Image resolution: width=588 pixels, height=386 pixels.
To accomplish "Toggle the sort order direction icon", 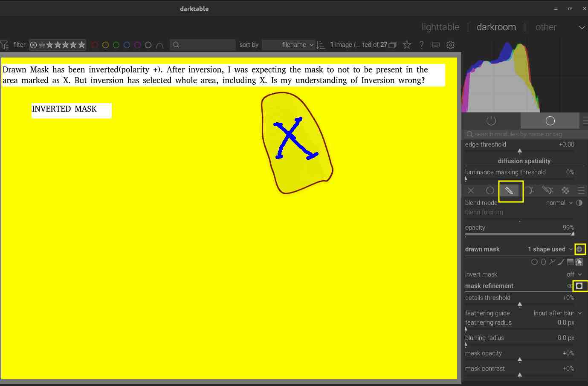I will pyautogui.click(x=321, y=45).
